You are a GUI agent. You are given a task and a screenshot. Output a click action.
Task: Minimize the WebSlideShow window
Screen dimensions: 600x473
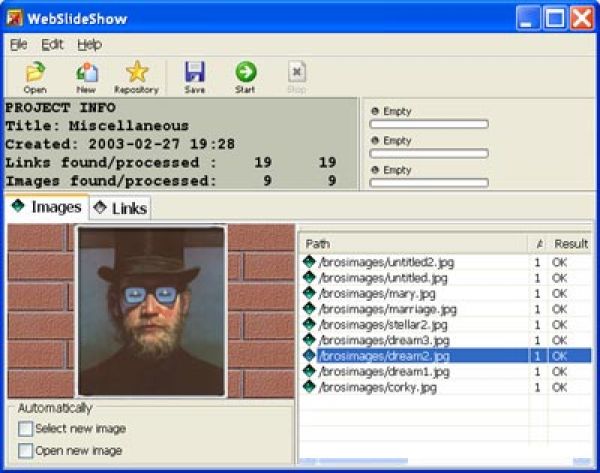point(528,18)
